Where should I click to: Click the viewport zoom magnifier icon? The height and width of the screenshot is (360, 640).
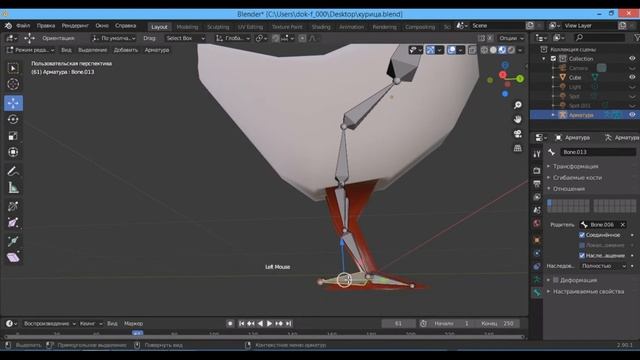(518, 105)
